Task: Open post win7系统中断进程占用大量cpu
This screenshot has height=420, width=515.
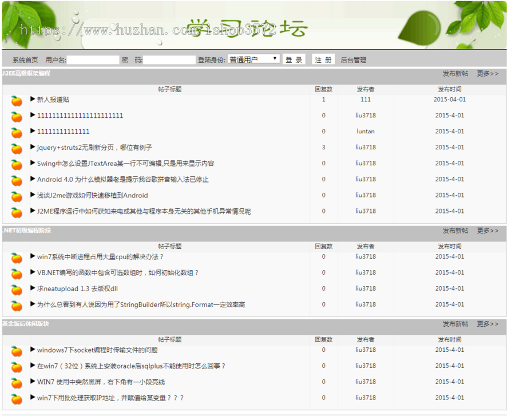Action: (100, 257)
